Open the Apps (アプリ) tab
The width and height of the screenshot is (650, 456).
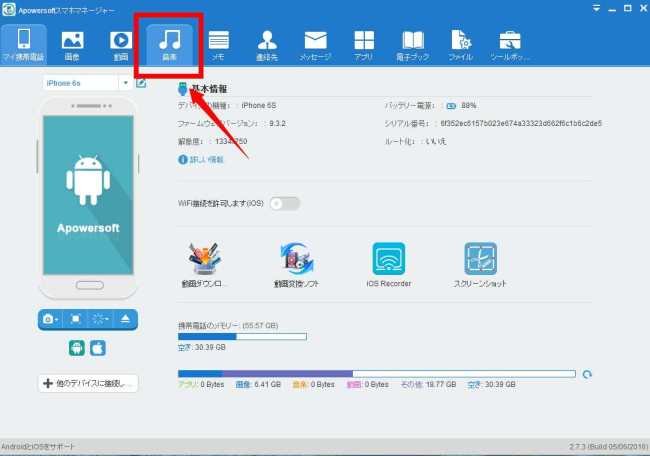click(364, 44)
